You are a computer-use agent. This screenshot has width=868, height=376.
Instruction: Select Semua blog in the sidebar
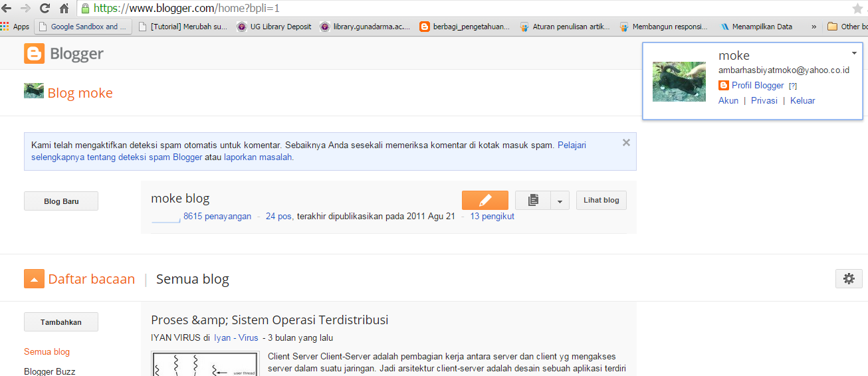click(47, 352)
